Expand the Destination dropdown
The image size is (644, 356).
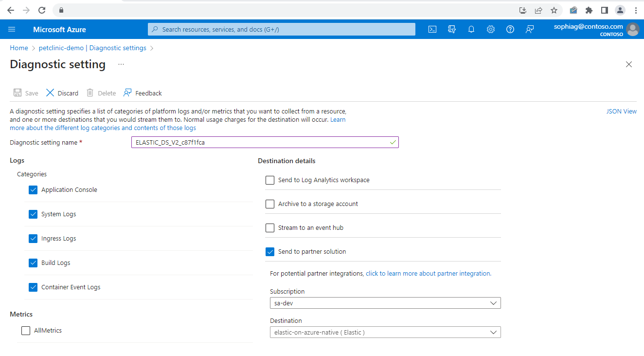(385, 332)
